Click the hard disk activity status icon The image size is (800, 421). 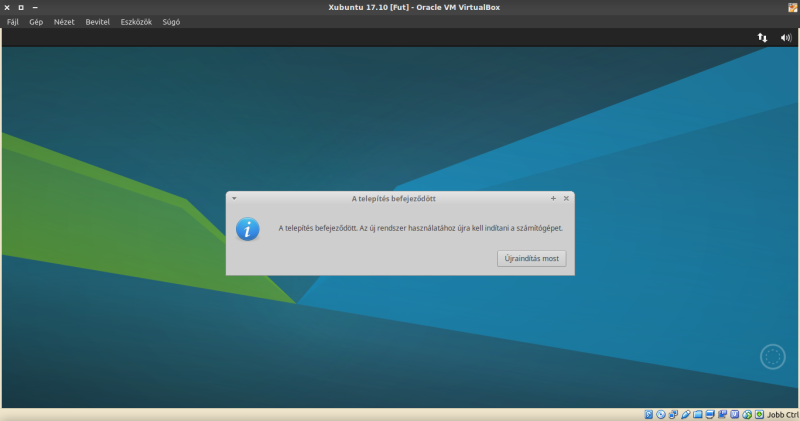(x=648, y=414)
